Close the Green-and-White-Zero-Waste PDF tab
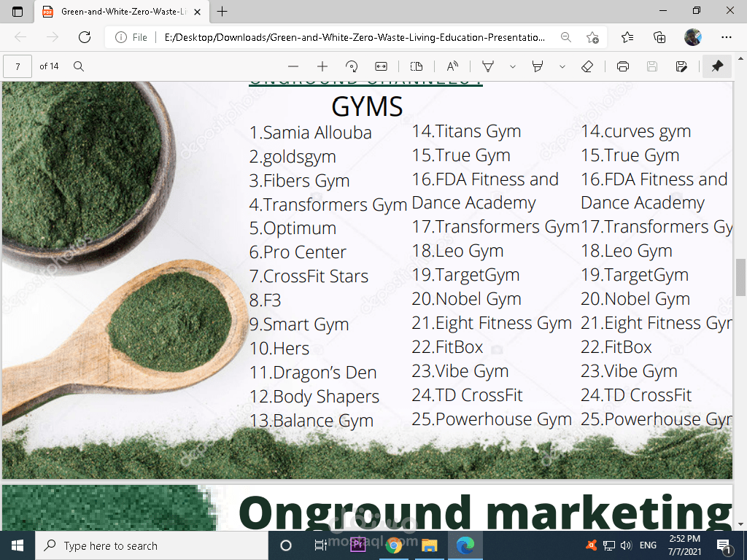Image resolution: width=747 pixels, height=560 pixels. coord(197,12)
